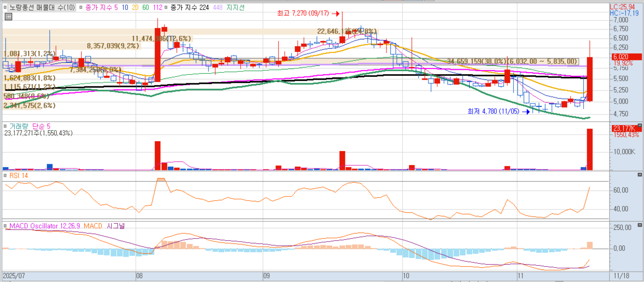The width and height of the screenshot is (644, 282).
Task: Click the 시그널 line label
Action: [116, 226]
